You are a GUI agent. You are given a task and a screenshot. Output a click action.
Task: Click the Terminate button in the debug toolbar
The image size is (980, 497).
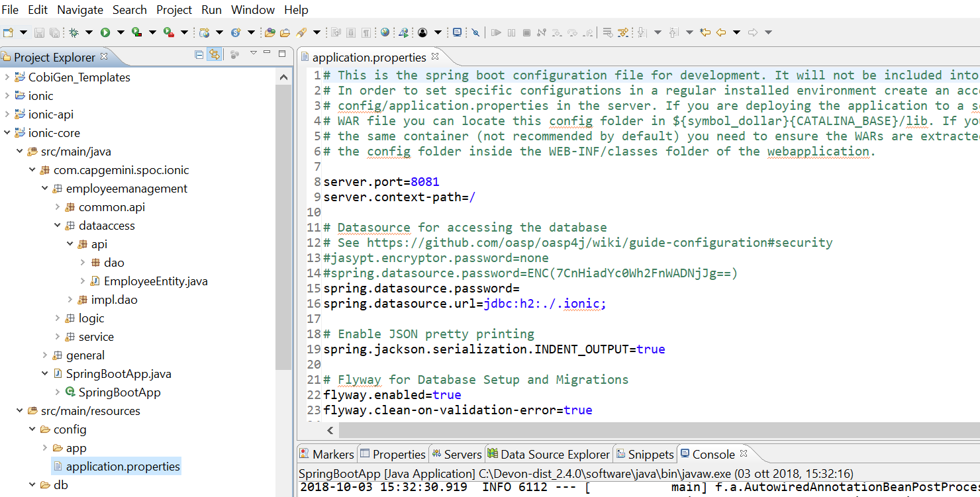click(x=527, y=31)
